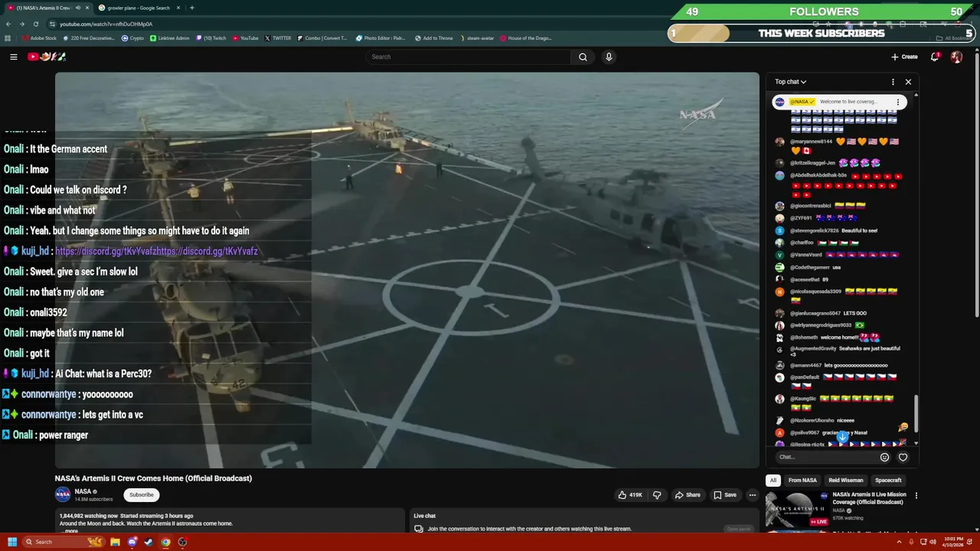The width and height of the screenshot is (980, 551).
Task: Click the YouTube logo in header
Action: 47,57
